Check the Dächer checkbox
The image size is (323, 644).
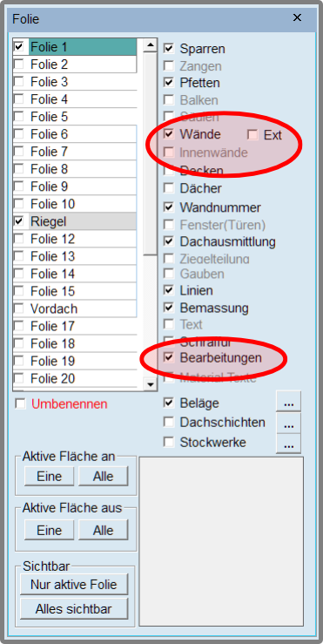[169, 188]
